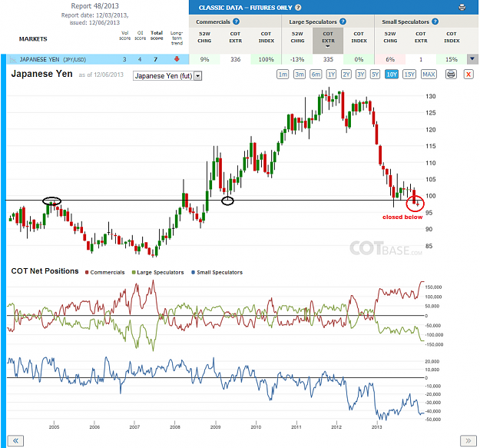480x448 pixels.
Task: Print the Japanese Yen chart
Action: [x=451, y=75]
